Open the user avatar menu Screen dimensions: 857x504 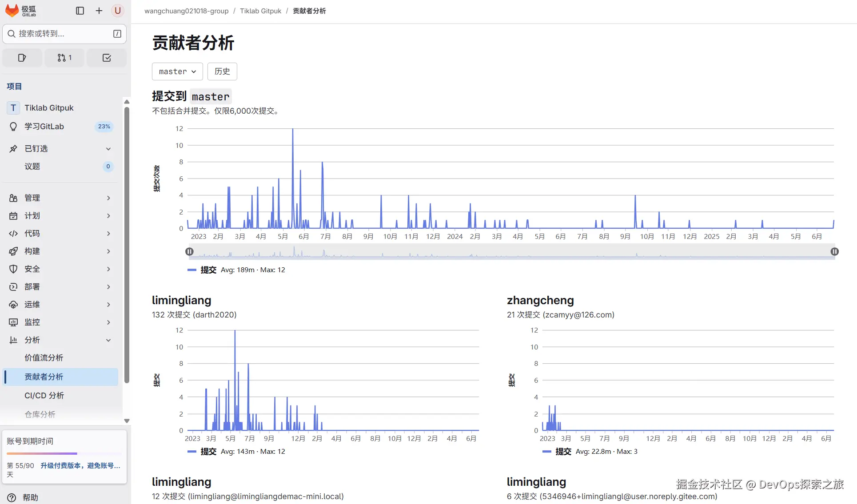[x=117, y=11]
